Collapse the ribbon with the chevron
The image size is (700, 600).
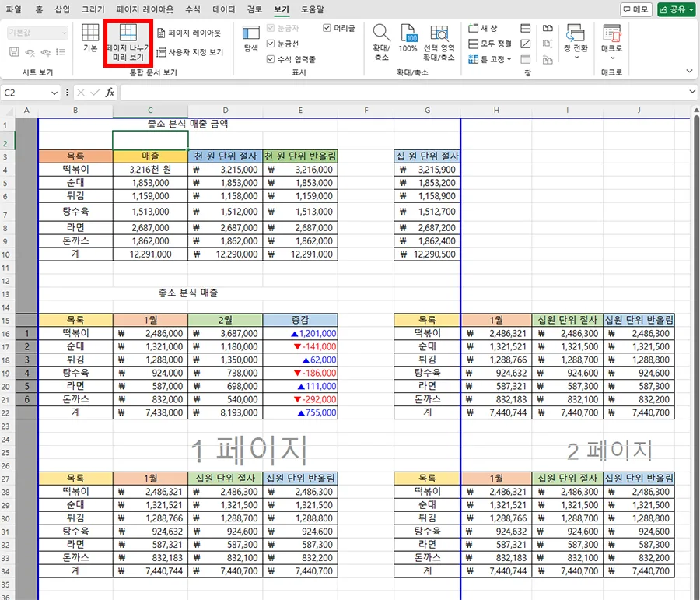(x=688, y=72)
